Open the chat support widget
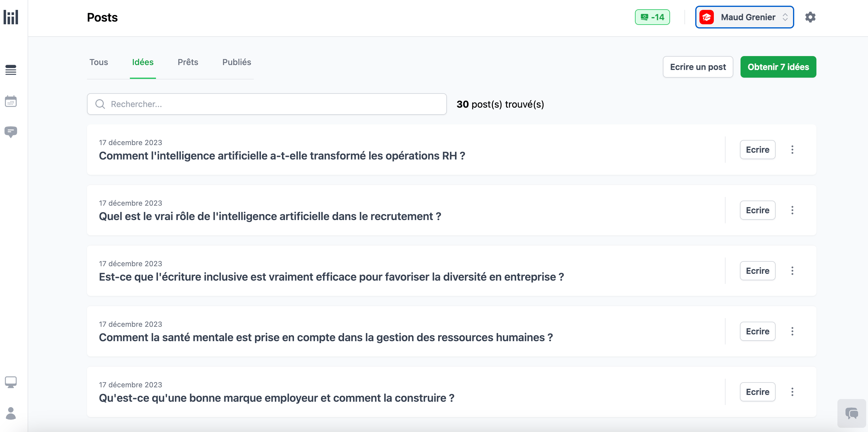Image resolution: width=868 pixels, height=432 pixels. point(852,413)
